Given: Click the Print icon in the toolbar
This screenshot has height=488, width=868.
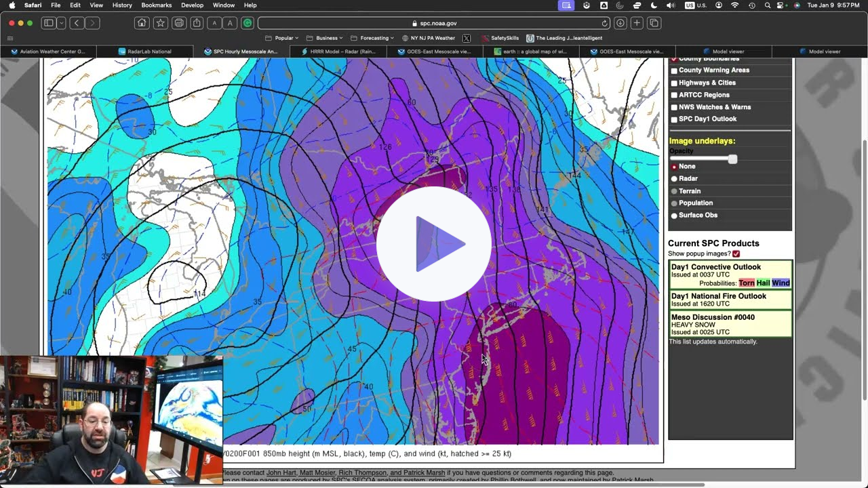Looking at the screenshot, I should click(x=178, y=22).
